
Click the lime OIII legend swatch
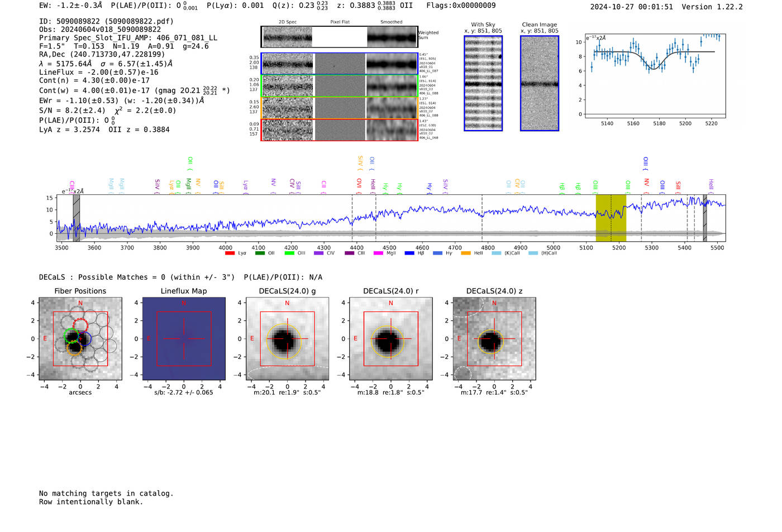pyautogui.click(x=289, y=253)
